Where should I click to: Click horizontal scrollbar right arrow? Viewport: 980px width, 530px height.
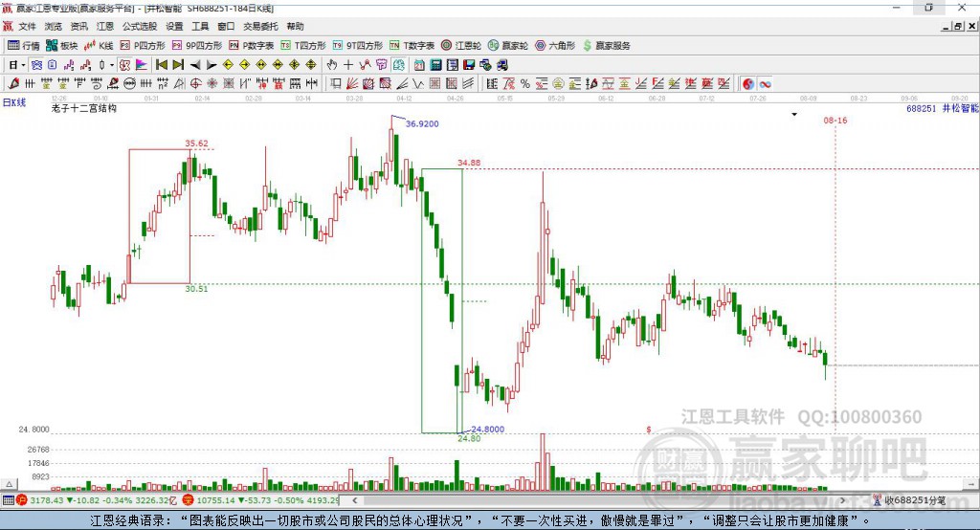click(842, 500)
